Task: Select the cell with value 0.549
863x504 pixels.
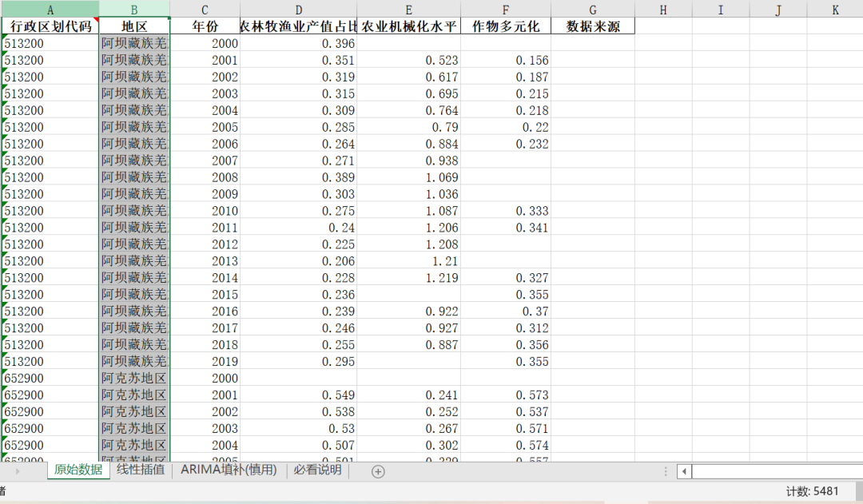Action: coord(298,395)
